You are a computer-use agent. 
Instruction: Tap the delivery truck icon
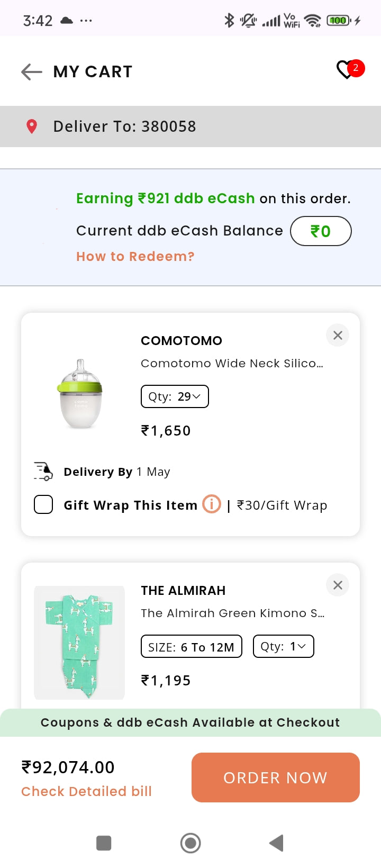coord(43,471)
